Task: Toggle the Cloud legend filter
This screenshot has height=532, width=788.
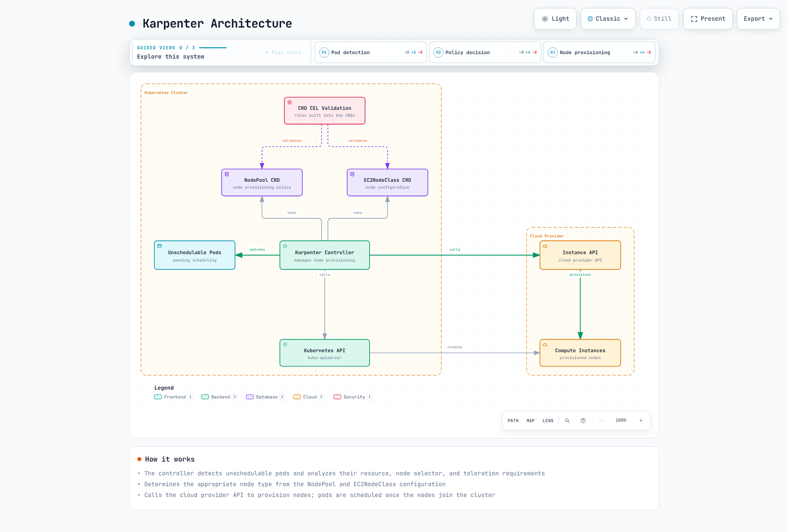Action: [309, 397]
